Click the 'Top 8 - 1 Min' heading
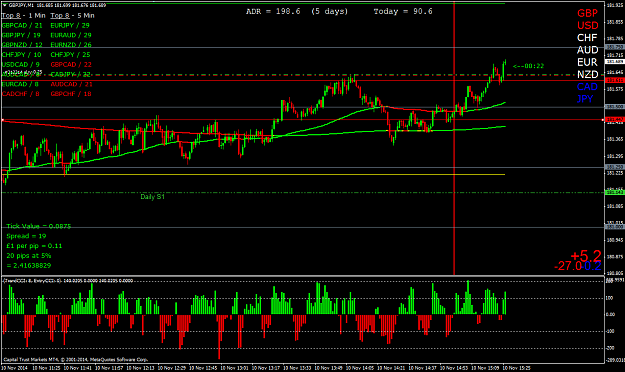Image resolution: width=625 pixels, height=372 pixels. click(24, 16)
